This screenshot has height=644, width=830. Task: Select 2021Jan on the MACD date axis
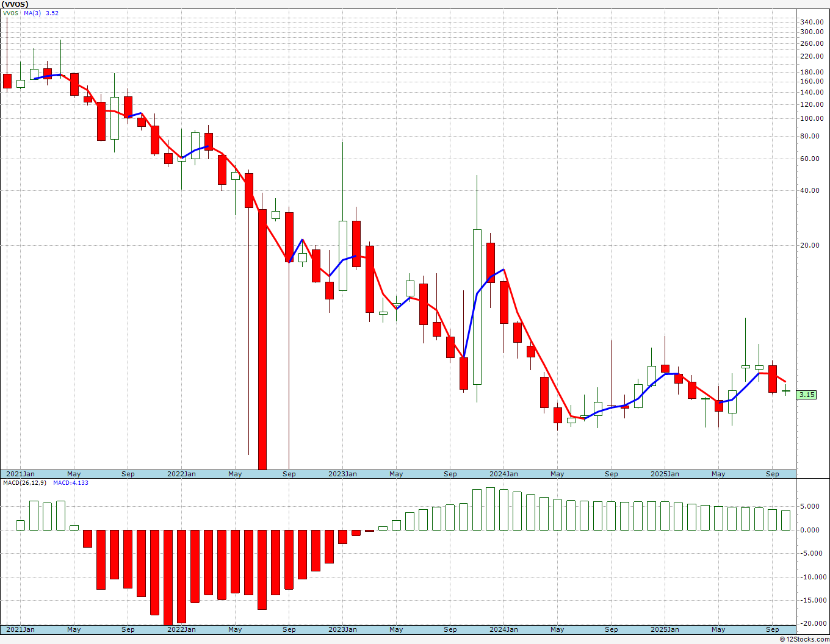point(20,629)
